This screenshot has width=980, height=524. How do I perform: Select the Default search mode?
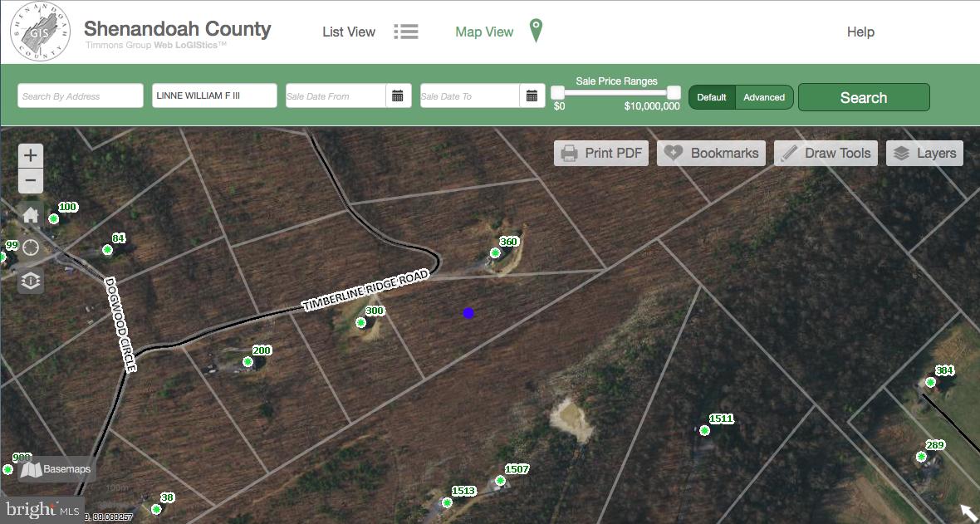[x=712, y=97]
